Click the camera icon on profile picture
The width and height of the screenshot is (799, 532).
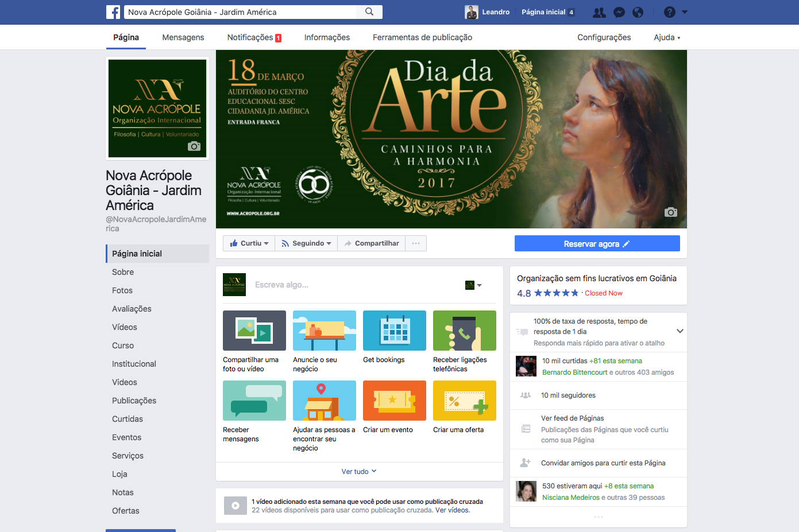pos(194,146)
